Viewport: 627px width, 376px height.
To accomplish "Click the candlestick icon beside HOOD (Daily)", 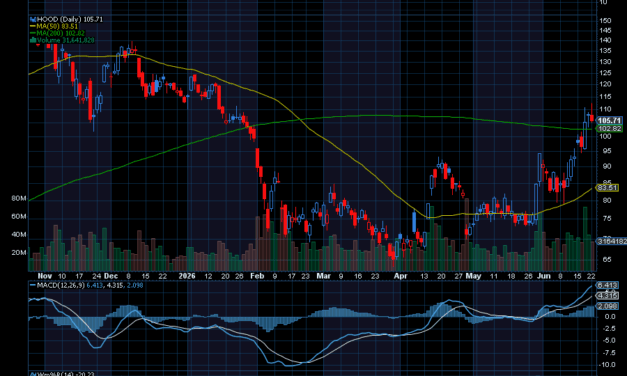I will pyautogui.click(x=33, y=19).
